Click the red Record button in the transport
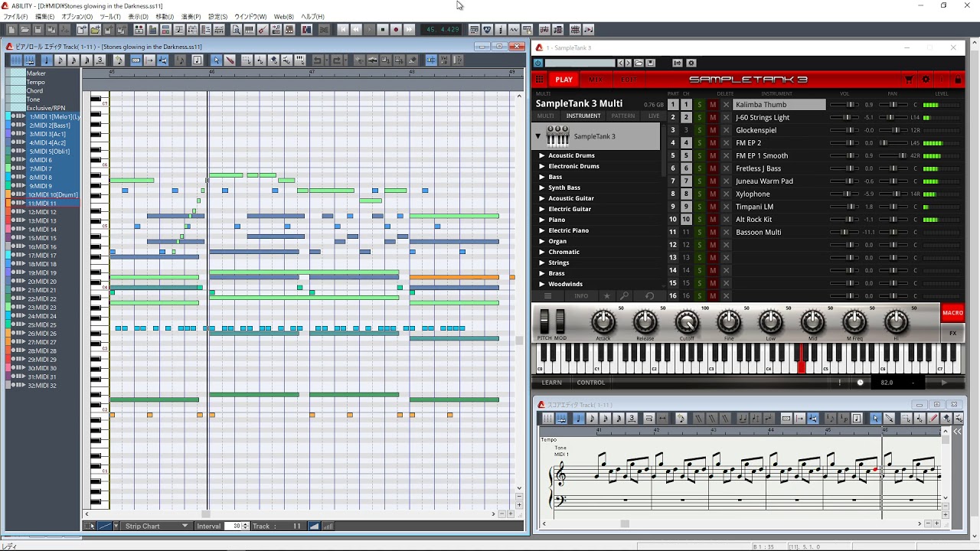 [396, 30]
